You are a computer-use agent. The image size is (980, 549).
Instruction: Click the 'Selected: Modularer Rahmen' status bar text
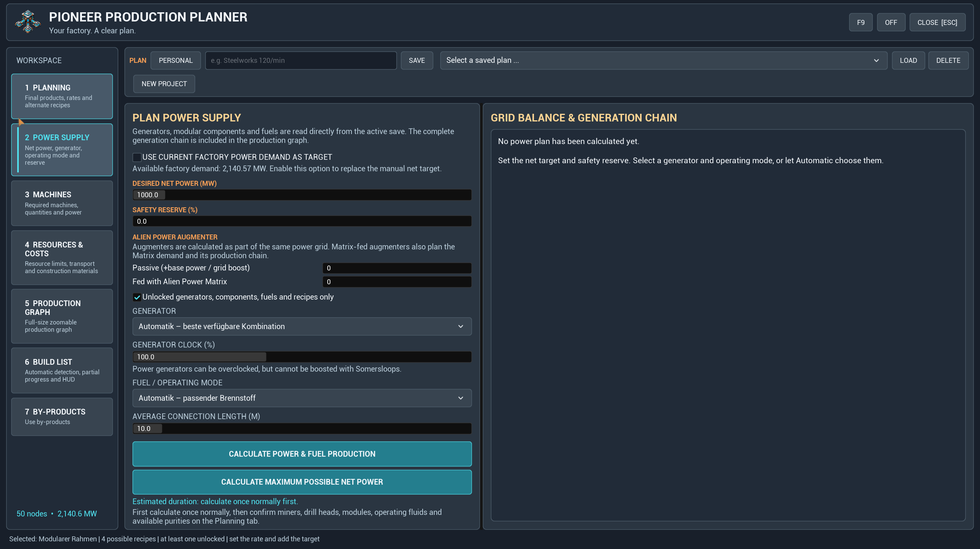(53, 539)
